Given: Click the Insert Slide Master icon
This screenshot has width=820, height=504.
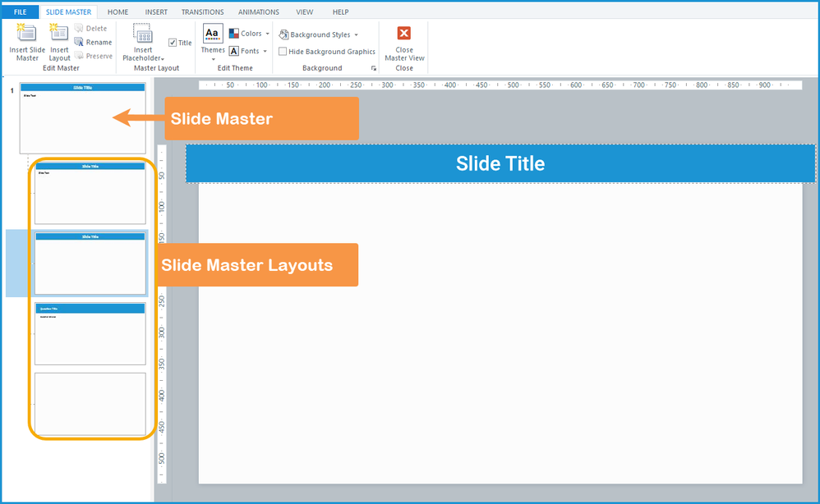Looking at the screenshot, I should (x=26, y=34).
